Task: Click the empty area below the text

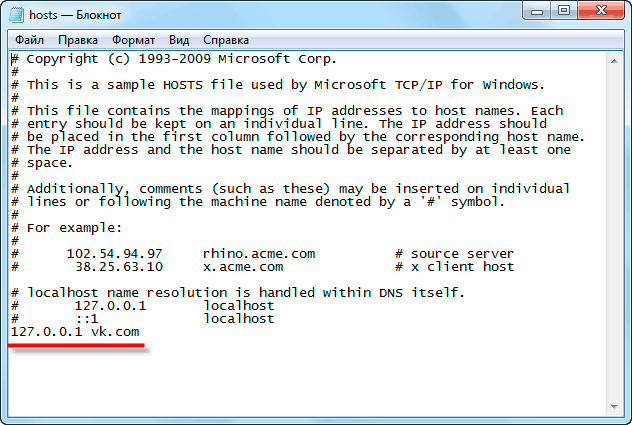Action: (x=306, y=379)
